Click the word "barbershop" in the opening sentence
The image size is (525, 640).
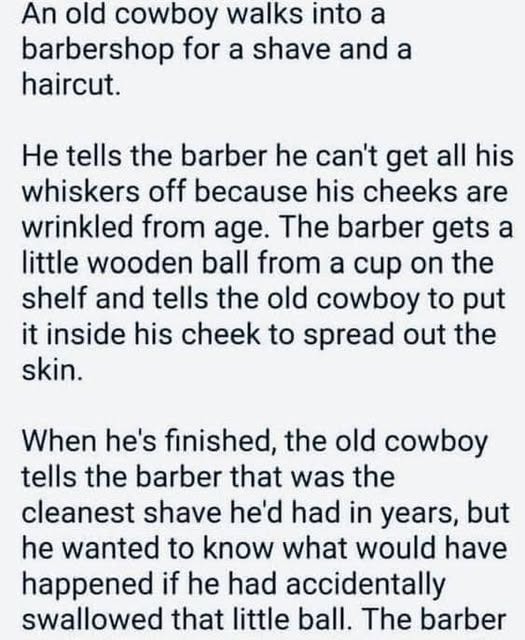click(x=98, y=50)
